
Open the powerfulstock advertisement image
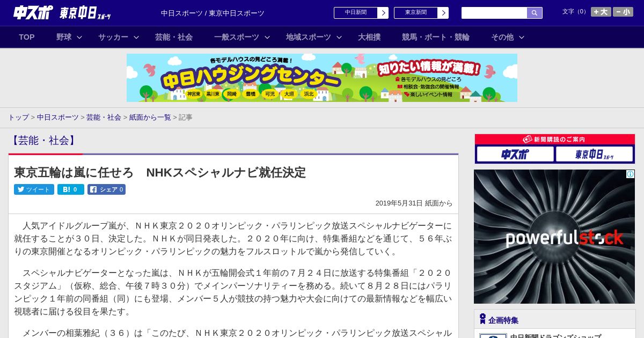[x=554, y=237]
